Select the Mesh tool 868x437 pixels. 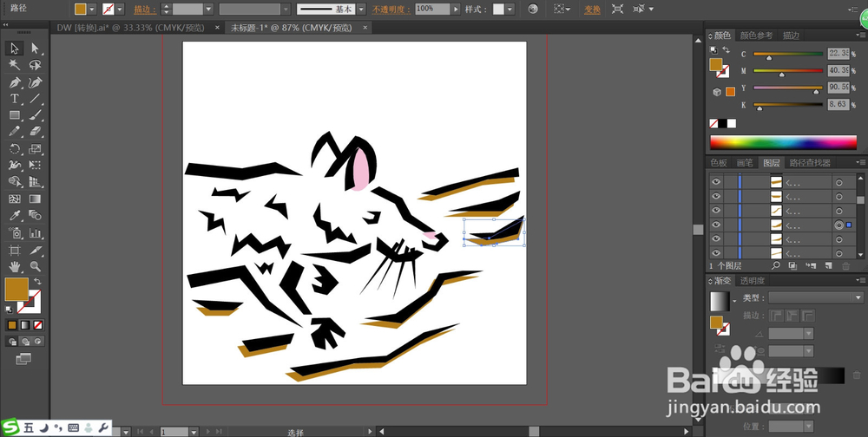15,199
